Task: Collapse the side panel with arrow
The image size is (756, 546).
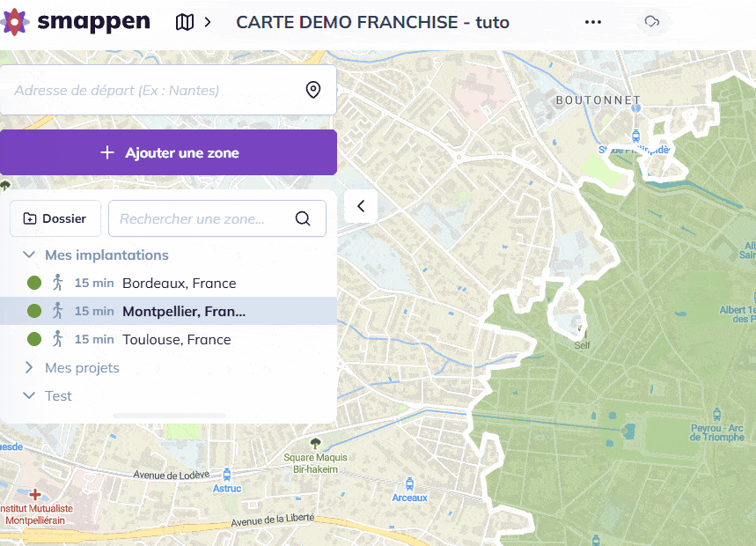Action: click(361, 206)
